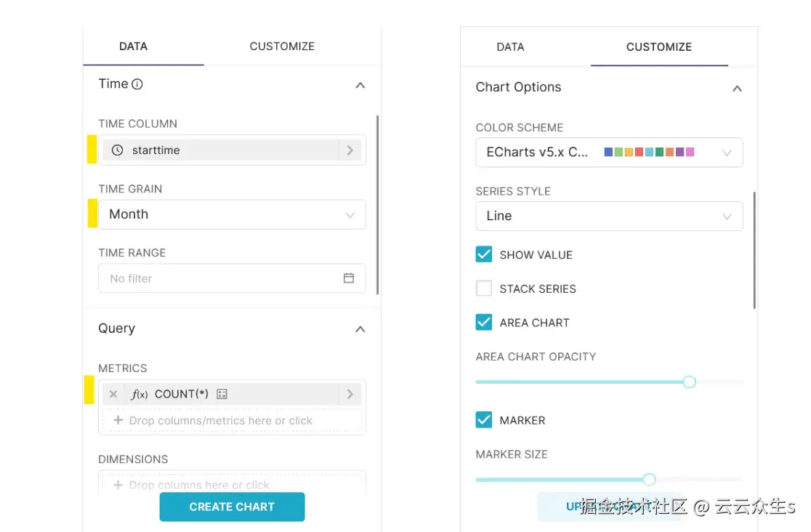Click the table icon next to COUNT(*)
This screenshot has height=532, width=811.
click(222, 394)
